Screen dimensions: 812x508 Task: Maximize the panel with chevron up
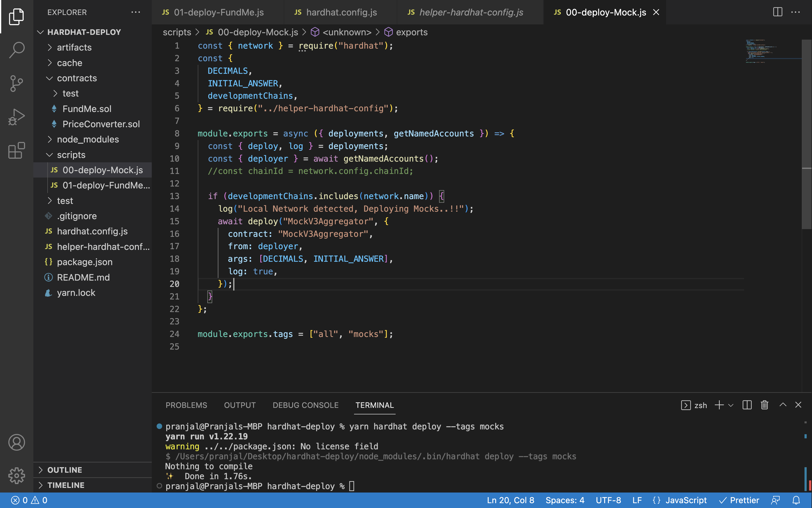pos(783,405)
